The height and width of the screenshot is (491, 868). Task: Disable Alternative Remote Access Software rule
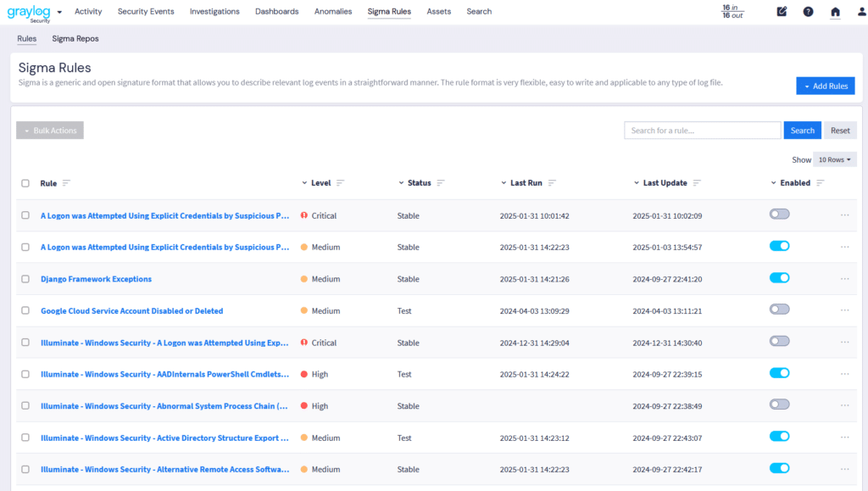[780, 468]
